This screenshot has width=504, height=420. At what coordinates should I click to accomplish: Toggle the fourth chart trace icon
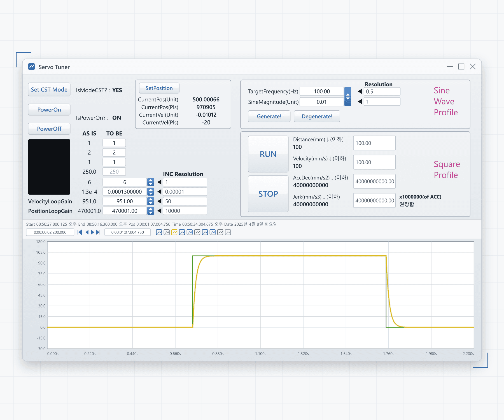click(x=182, y=232)
